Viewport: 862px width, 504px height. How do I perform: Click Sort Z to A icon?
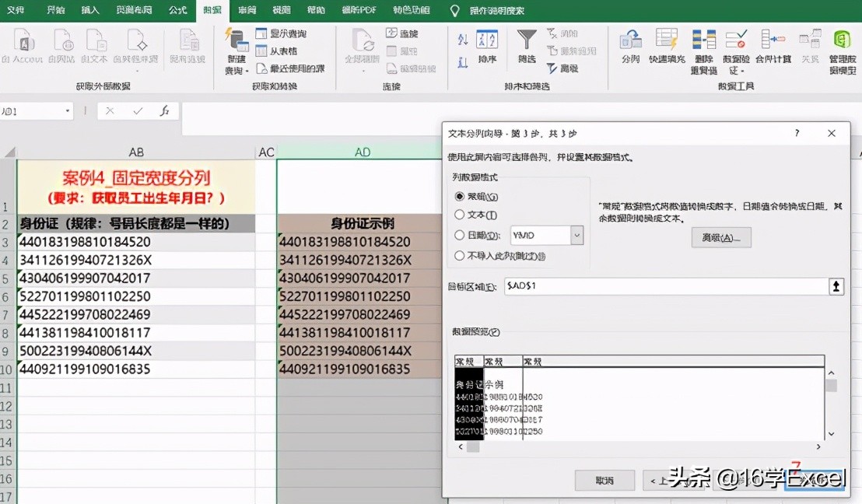[463, 61]
